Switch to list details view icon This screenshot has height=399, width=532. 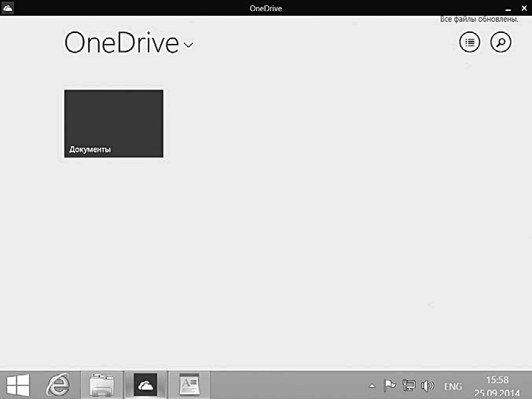point(470,42)
